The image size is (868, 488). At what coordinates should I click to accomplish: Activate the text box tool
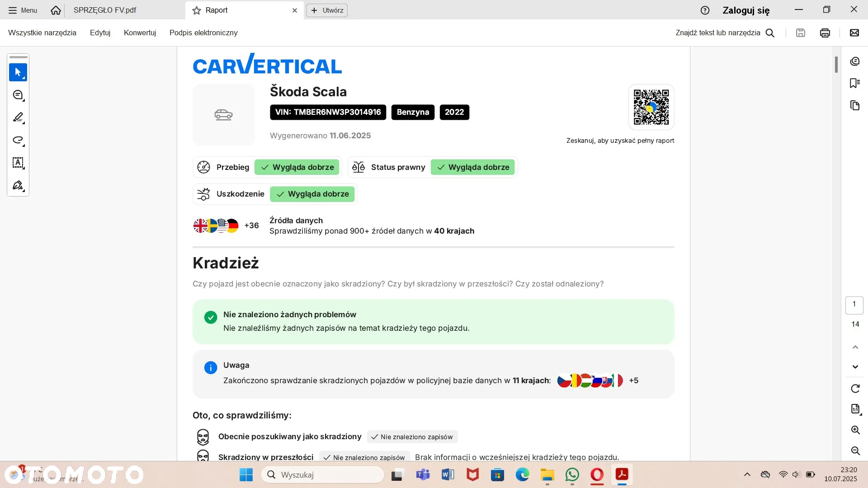click(18, 163)
